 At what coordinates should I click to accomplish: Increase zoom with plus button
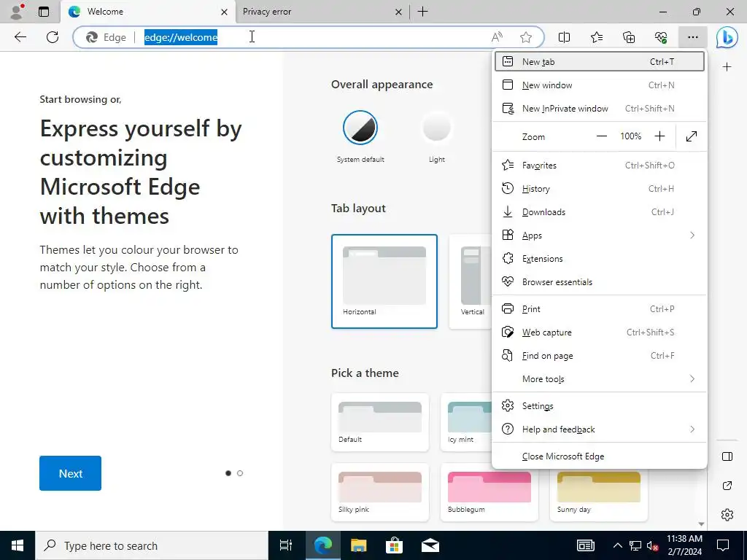click(659, 136)
